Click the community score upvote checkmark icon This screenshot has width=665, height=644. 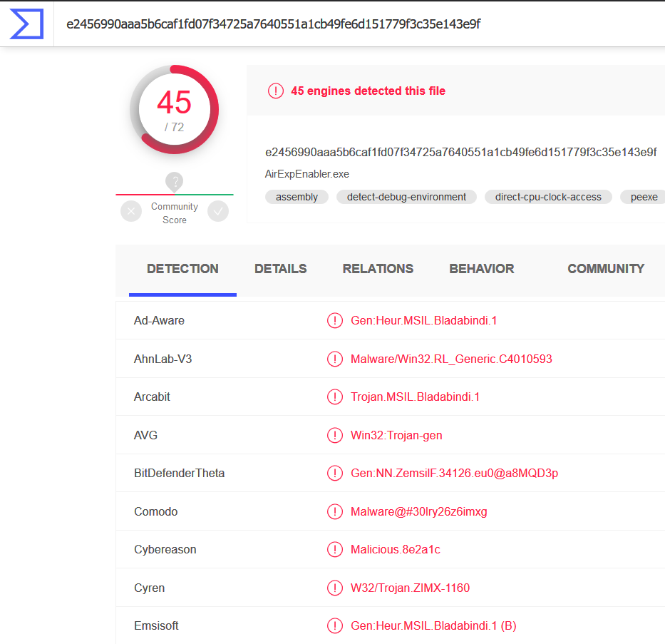coord(218,212)
